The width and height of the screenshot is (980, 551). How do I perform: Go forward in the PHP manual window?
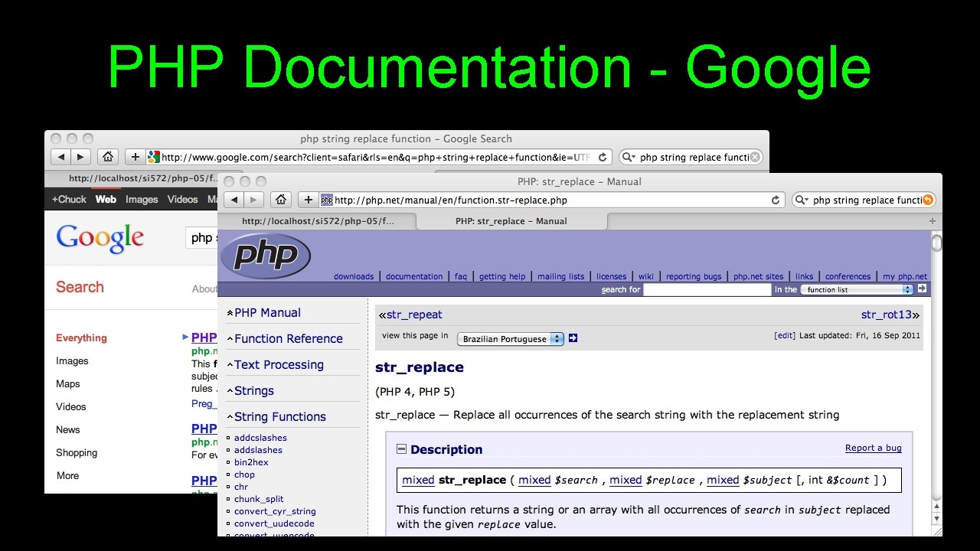click(x=253, y=200)
